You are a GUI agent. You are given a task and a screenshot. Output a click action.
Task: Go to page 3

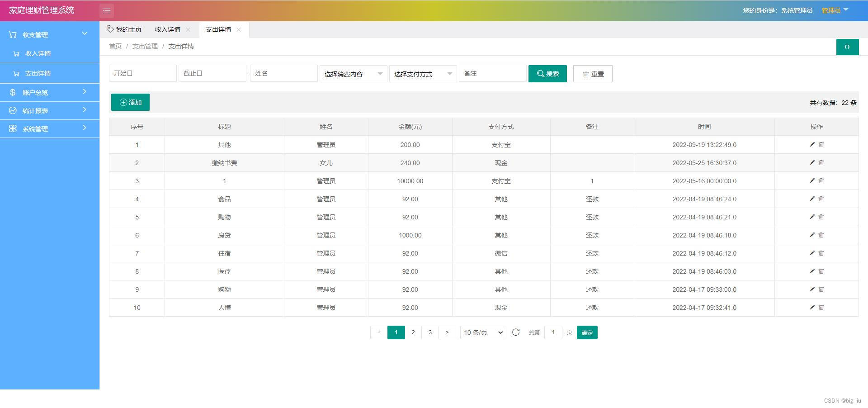coord(430,332)
